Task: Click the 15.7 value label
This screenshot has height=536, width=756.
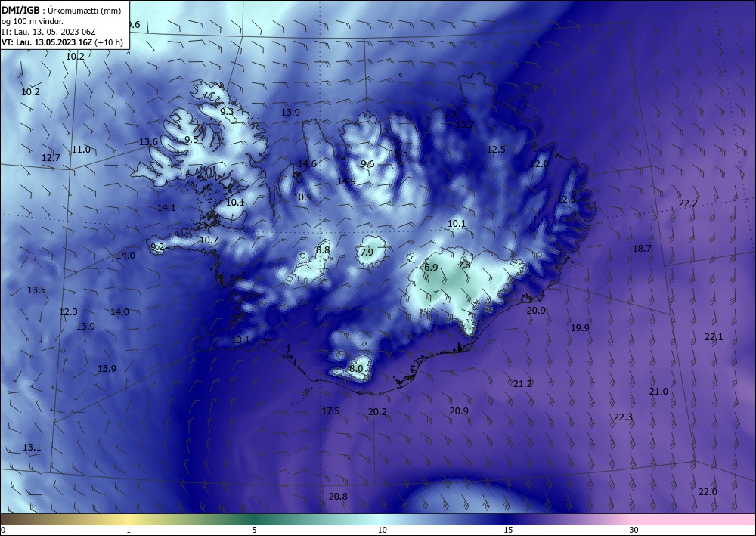Action: (465, 125)
